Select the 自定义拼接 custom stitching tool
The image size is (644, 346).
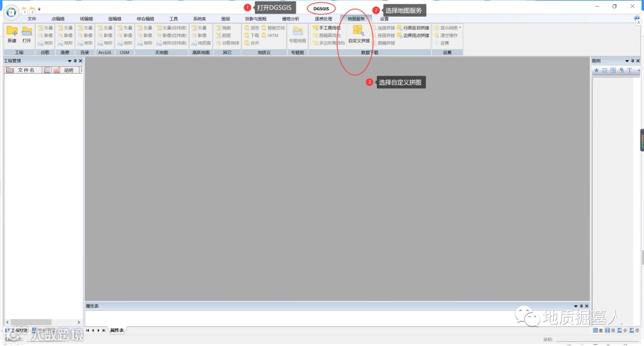tap(358, 33)
